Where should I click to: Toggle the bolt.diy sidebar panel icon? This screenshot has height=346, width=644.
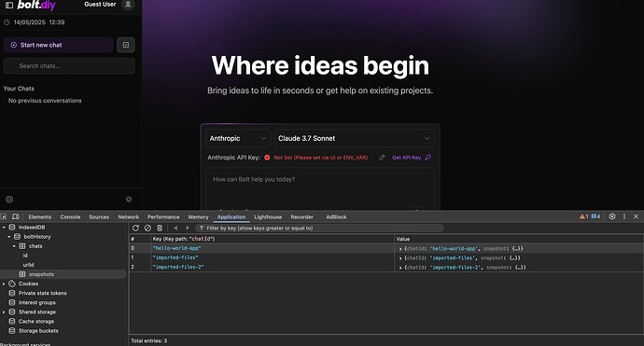pos(9,6)
